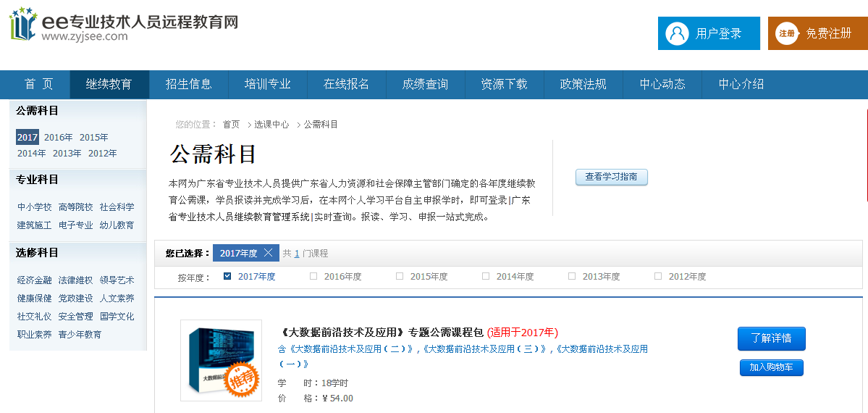868x413 pixels.
Task: Tick the 2013年度 checkbox
Action: point(572,276)
